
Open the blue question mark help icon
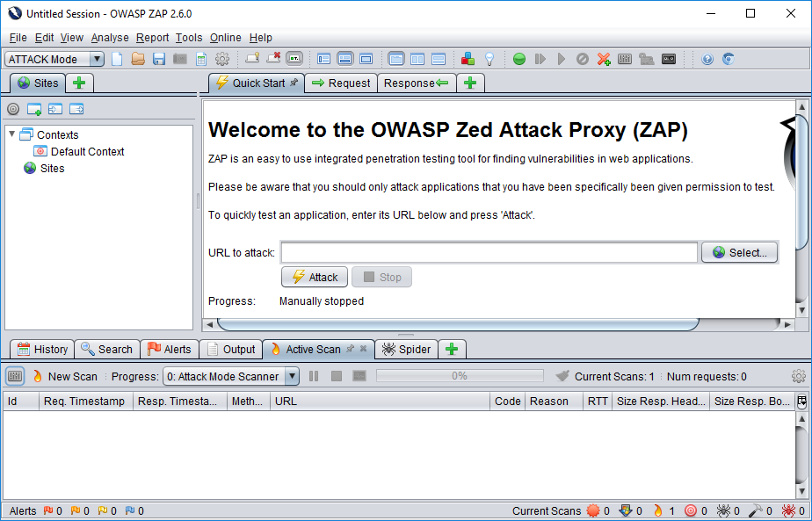tap(707, 59)
